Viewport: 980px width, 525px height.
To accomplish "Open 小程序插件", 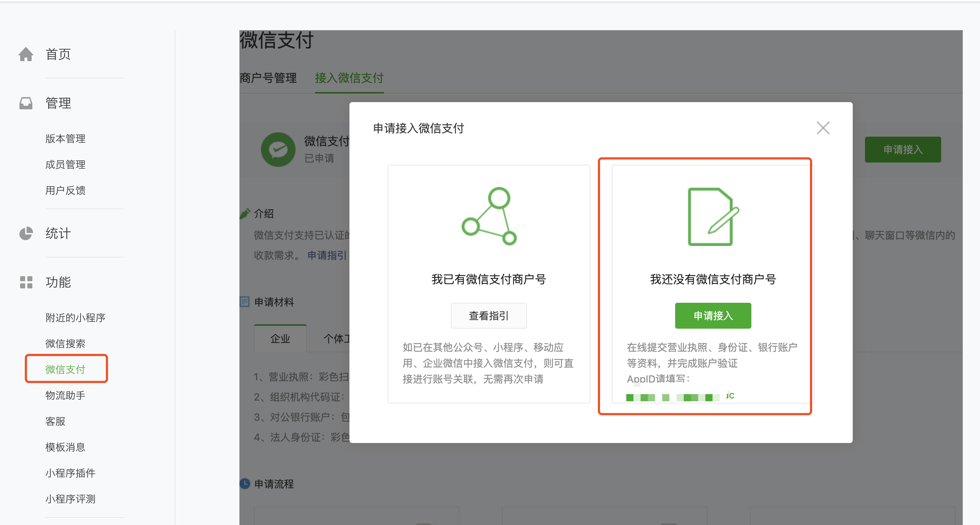I will pos(70,473).
